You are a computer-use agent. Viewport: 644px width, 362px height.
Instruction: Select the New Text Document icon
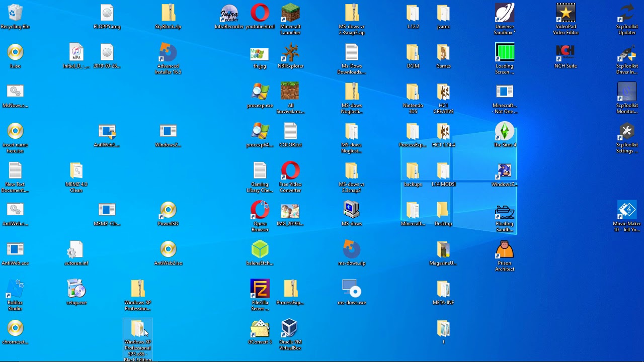point(15,170)
